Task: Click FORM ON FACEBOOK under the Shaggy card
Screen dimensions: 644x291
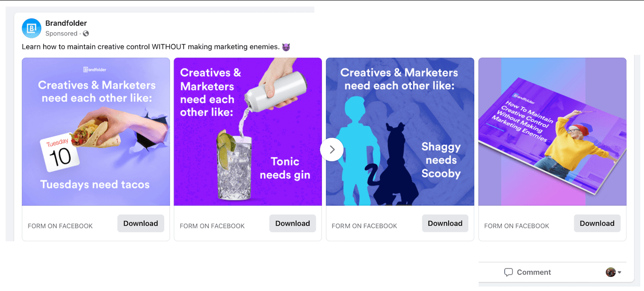Action: pyautogui.click(x=364, y=226)
